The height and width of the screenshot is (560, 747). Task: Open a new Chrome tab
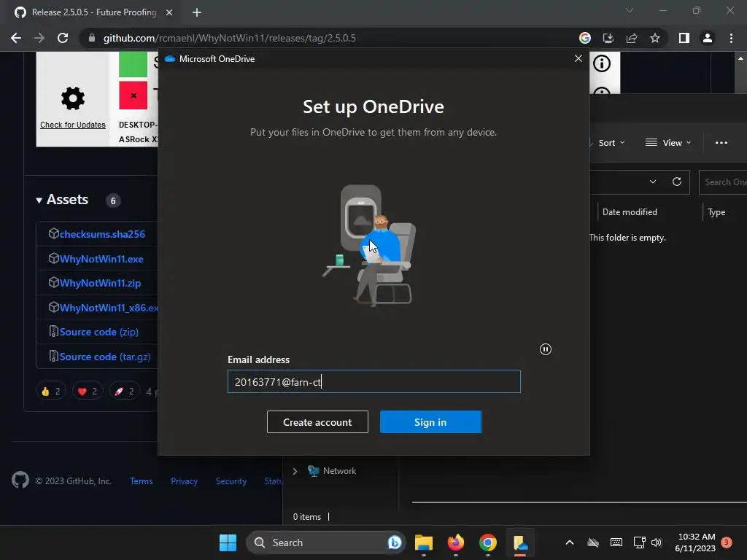197,12
